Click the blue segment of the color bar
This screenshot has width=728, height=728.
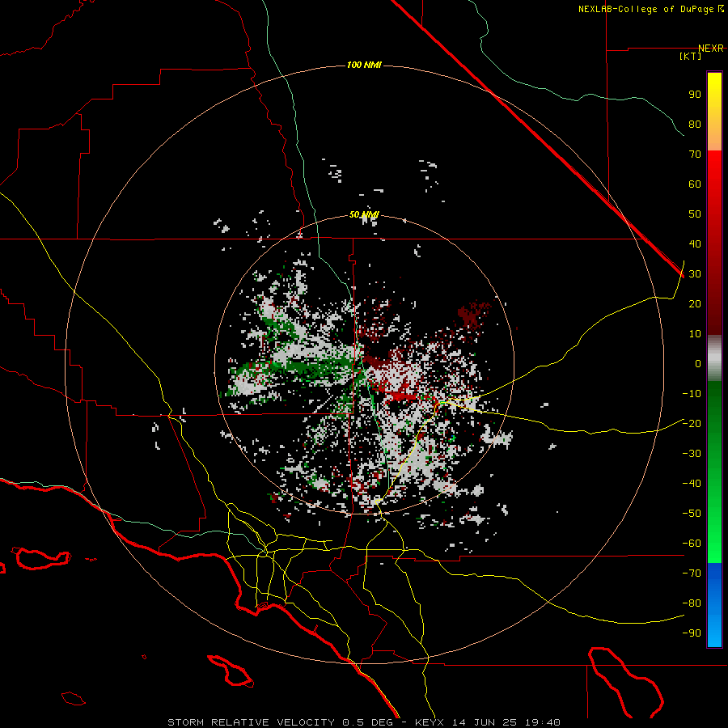(x=714, y=604)
